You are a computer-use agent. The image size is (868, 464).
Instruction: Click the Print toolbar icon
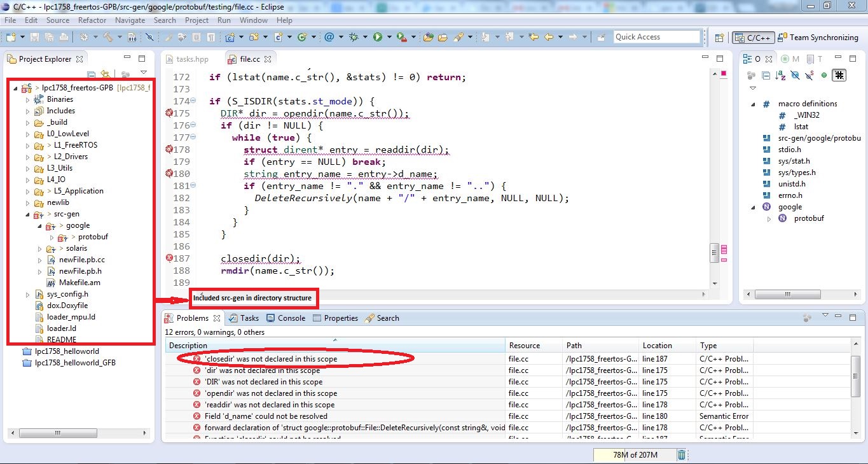pyautogui.click(x=64, y=37)
